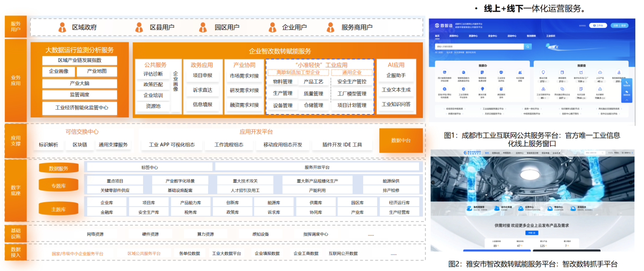The image size is (644, 271).
Task: Open the 工业标识 navigation tab
Action: tap(551, 36)
